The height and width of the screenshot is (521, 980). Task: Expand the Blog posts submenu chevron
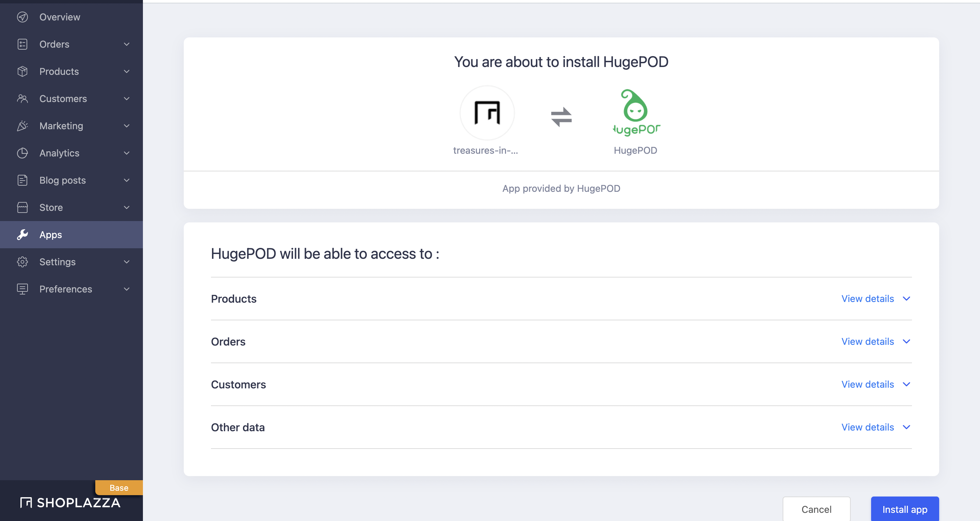tap(127, 180)
